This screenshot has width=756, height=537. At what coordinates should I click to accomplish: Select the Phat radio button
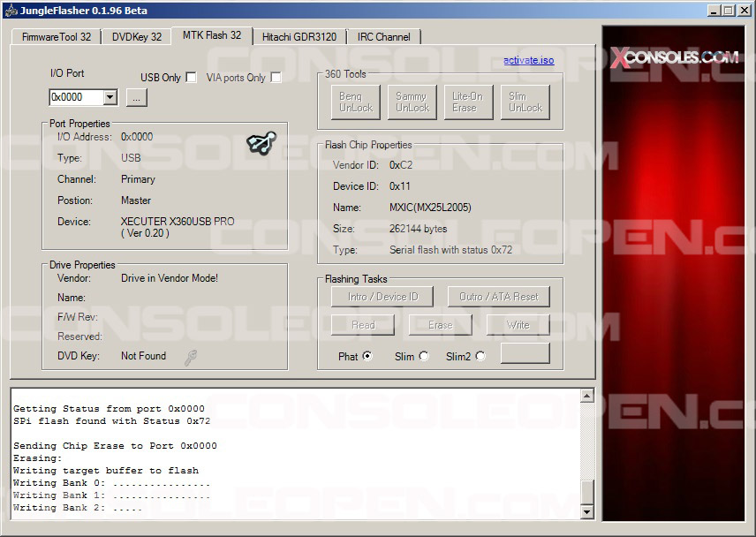(367, 356)
